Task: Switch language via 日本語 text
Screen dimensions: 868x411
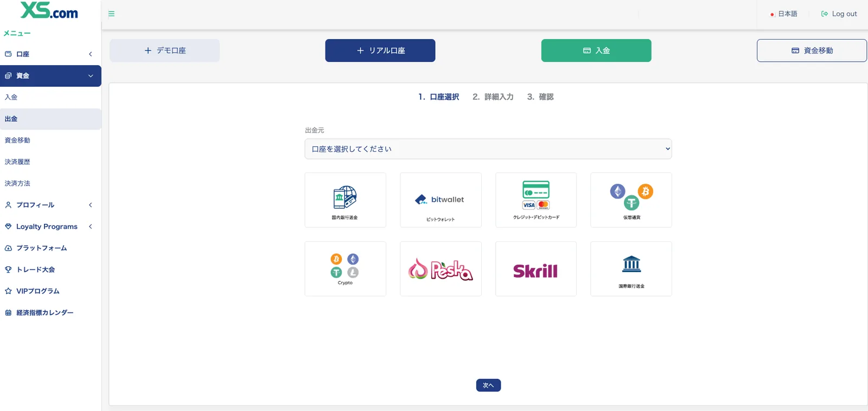Action: 788,14
